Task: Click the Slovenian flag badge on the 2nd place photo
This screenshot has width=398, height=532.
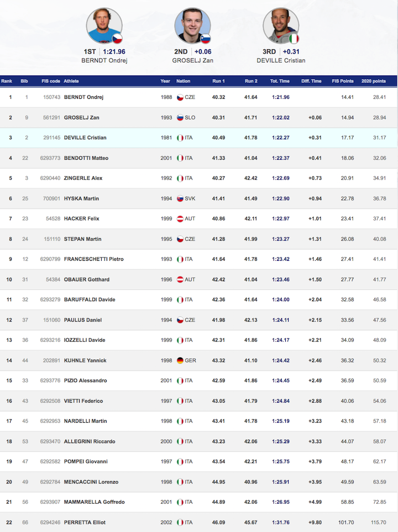Action: coord(206,39)
